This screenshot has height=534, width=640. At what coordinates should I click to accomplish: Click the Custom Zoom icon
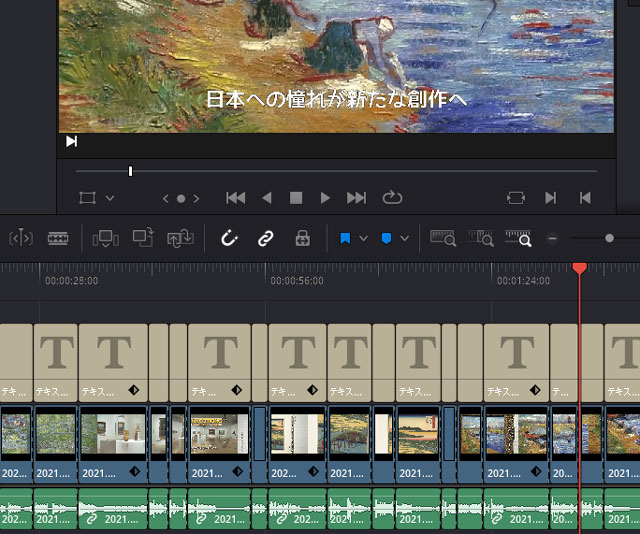pos(518,238)
